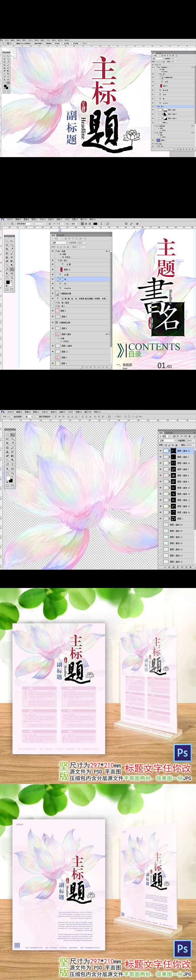This screenshot has height=980, width=196.
Task: Open 图层(L) menu in CONTENTS window
Action: [35, 220]
